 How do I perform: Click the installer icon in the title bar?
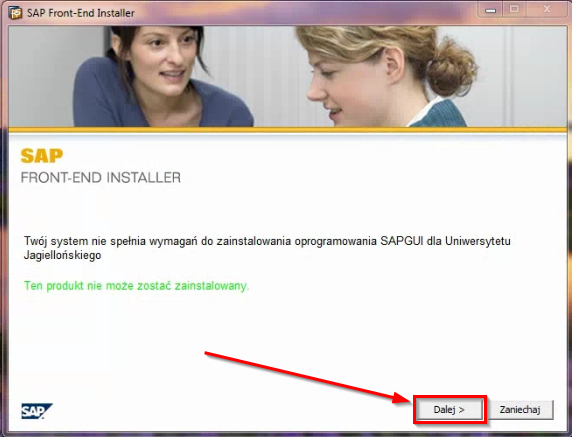click(15, 12)
